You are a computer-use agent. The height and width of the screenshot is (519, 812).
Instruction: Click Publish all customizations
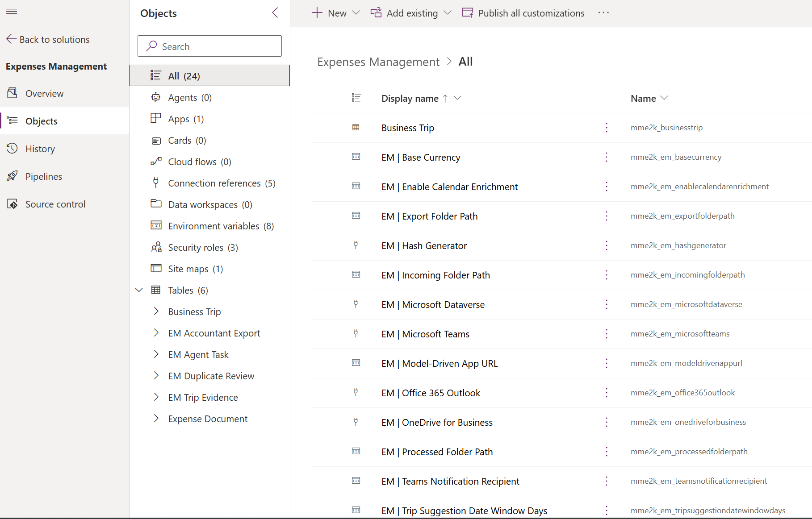pos(523,13)
